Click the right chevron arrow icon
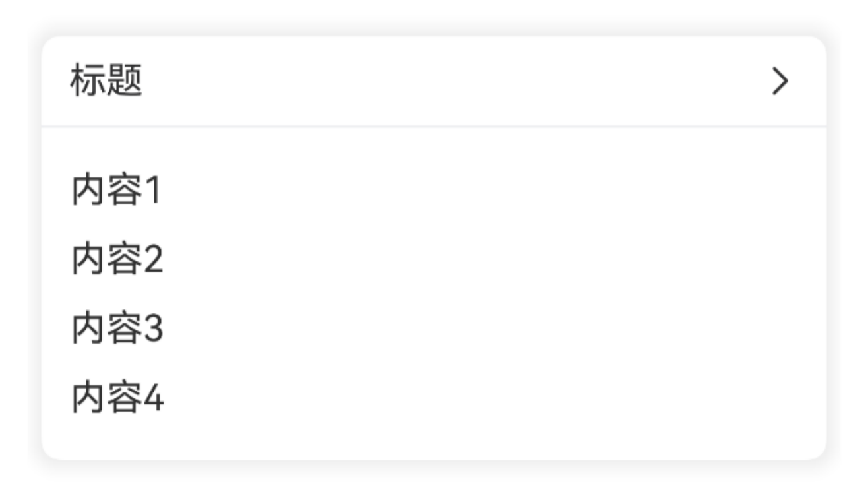The image size is (868, 500). 780,82
